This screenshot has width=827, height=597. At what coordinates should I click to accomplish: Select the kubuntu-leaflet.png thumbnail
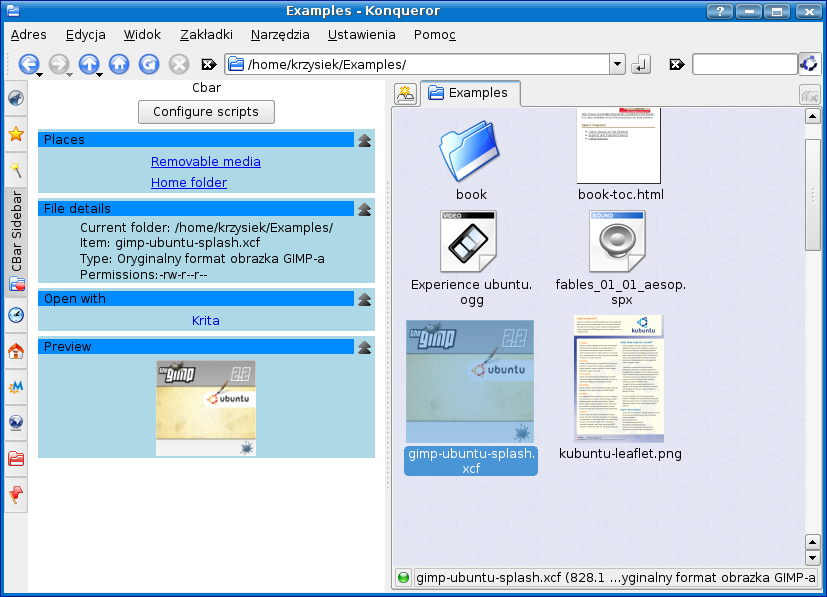click(x=619, y=379)
